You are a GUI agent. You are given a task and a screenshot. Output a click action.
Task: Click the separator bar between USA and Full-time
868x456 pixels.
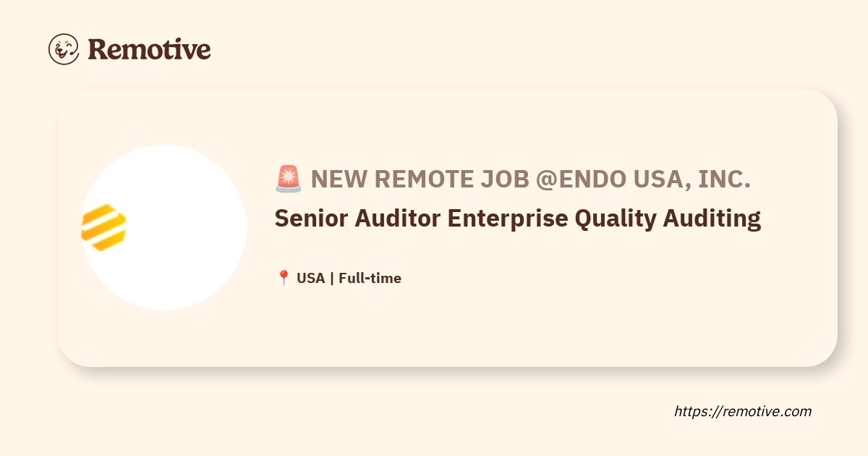point(332,278)
